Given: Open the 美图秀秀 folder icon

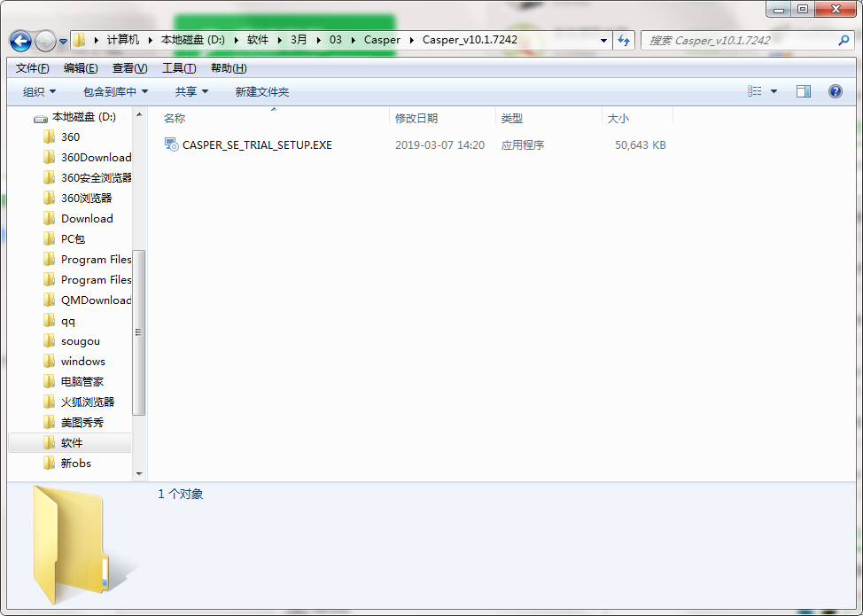Looking at the screenshot, I should pos(49,422).
